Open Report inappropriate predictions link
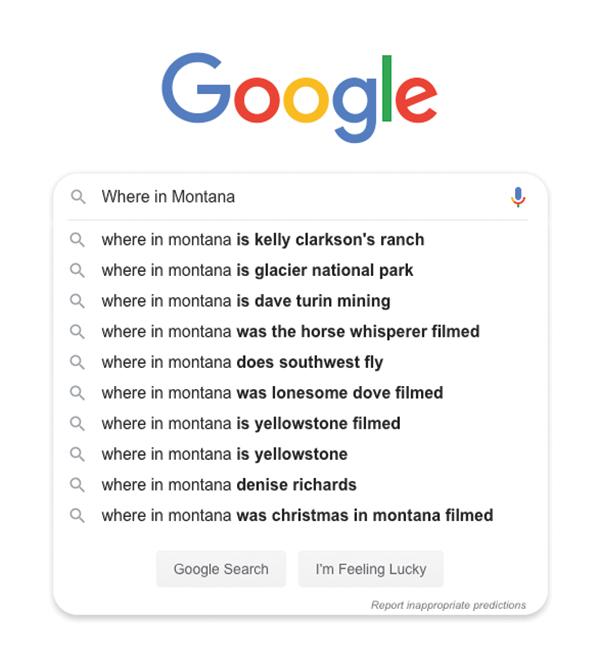The width and height of the screenshot is (600, 666). click(448, 605)
